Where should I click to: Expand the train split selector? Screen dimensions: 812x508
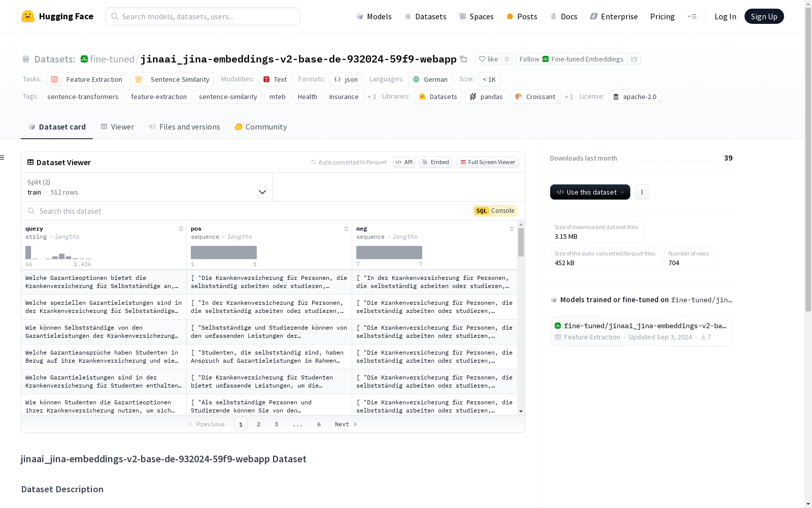point(147,187)
